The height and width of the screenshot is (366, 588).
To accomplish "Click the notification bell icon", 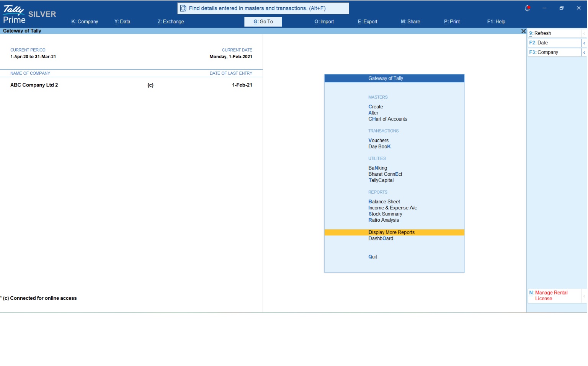I will (527, 8).
